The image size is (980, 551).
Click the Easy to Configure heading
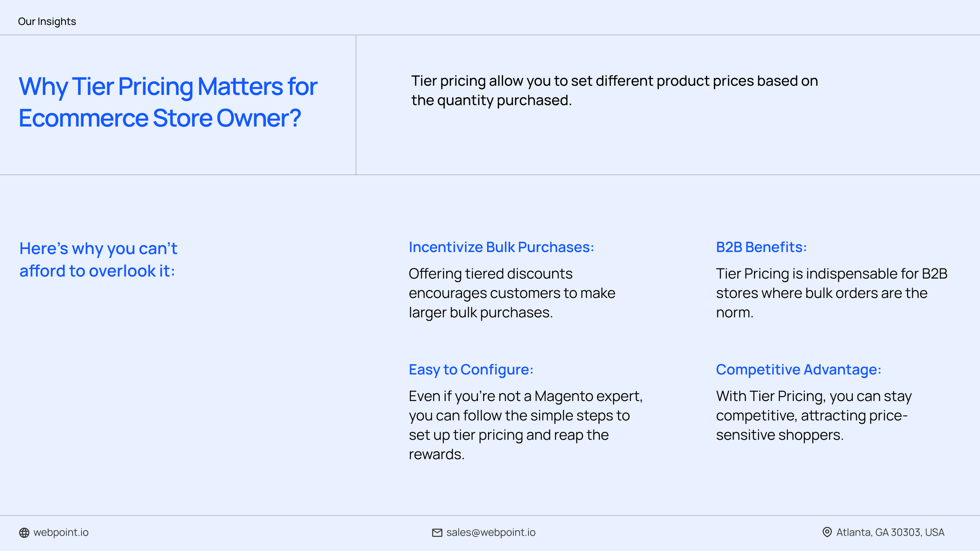pyautogui.click(x=471, y=370)
